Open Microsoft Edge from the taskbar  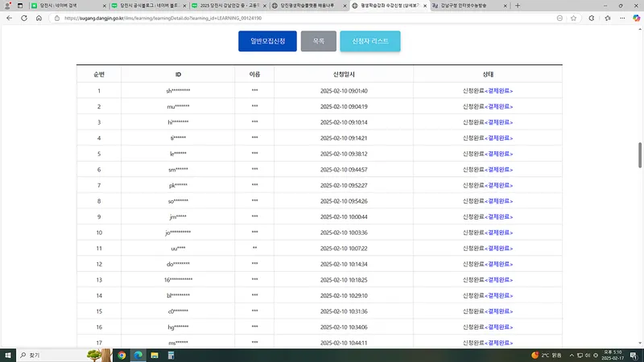click(138, 355)
